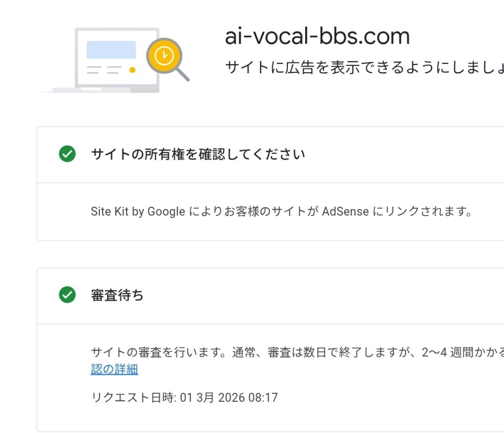
Task: Click the サイトの審査を行います description text
Action: pyautogui.click(x=154, y=352)
